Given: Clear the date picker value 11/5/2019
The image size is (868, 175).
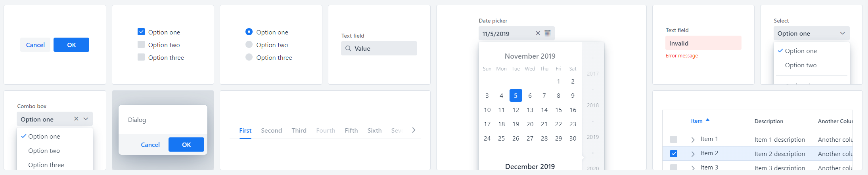Looking at the screenshot, I should [538, 33].
